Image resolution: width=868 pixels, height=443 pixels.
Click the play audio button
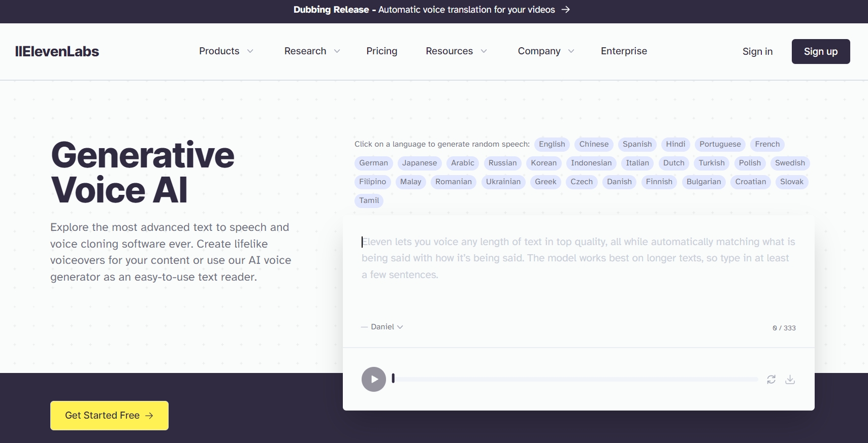click(x=374, y=380)
